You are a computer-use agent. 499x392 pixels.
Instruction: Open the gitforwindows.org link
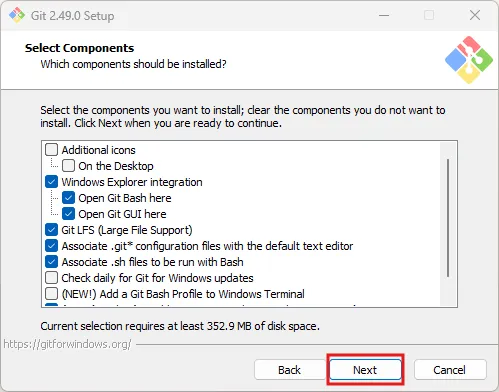click(68, 344)
